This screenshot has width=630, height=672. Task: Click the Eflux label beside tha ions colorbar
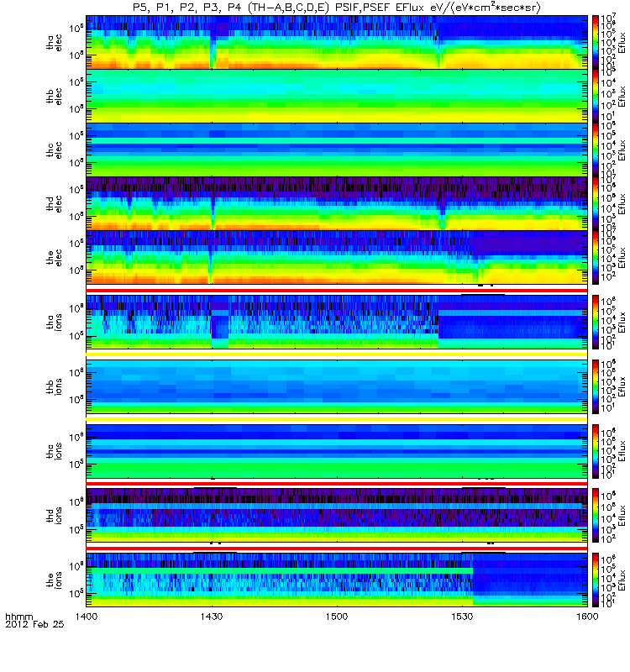(622, 322)
